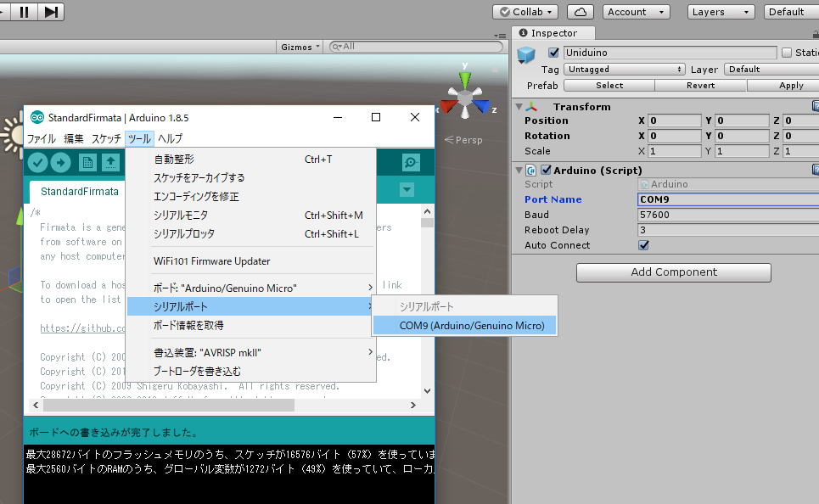Click the scene gizmo red X axis cone

[x=448, y=107]
